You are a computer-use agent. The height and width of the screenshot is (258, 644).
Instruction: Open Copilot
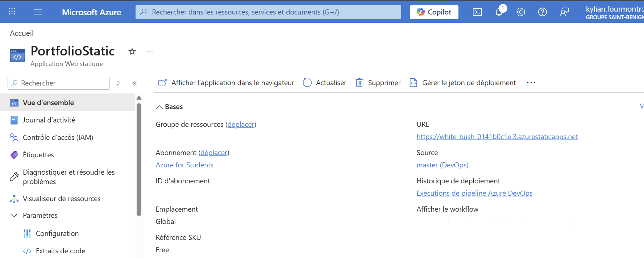pyautogui.click(x=434, y=12)
